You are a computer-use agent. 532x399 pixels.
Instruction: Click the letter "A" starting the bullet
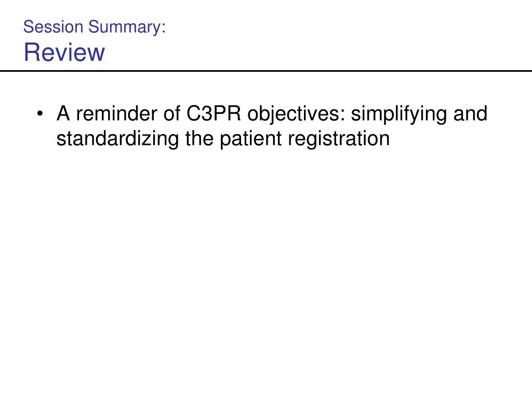click(63, 113)
